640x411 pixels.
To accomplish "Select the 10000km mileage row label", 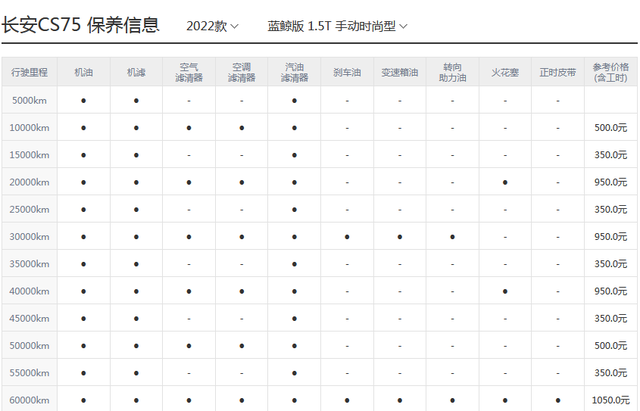I will click(x=29, y=128).
